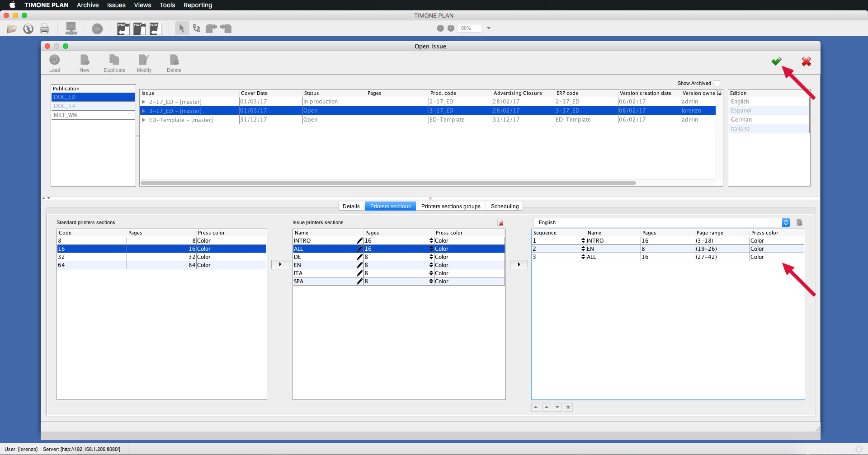Open the Views menu
The width and height of the screenshot is (868, 455).
[142, 5]
